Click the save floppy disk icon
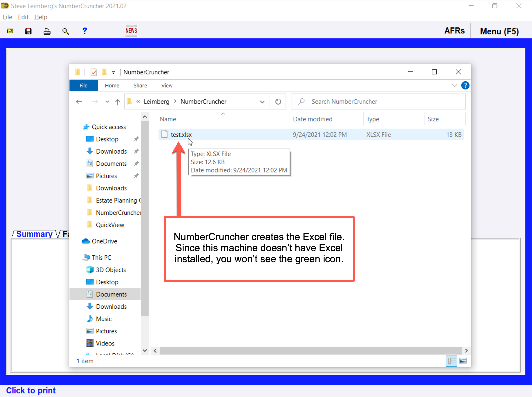The image size is (532, 397). (28, 31)
